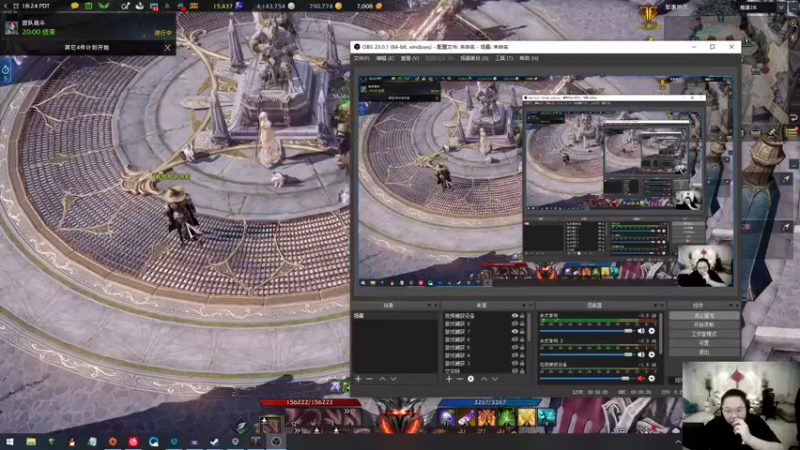Toggle visibility eye of source ending in 8

pyautogui.click(x=514, y=323)
